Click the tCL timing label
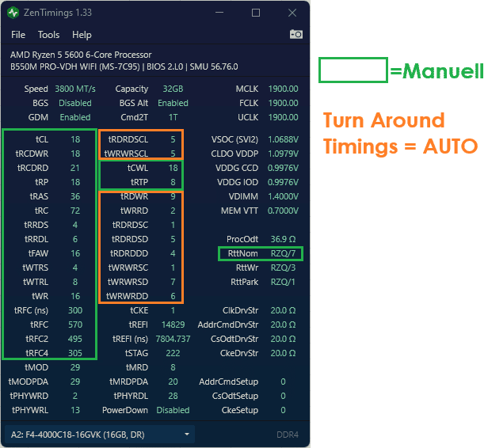 (42, 139)
